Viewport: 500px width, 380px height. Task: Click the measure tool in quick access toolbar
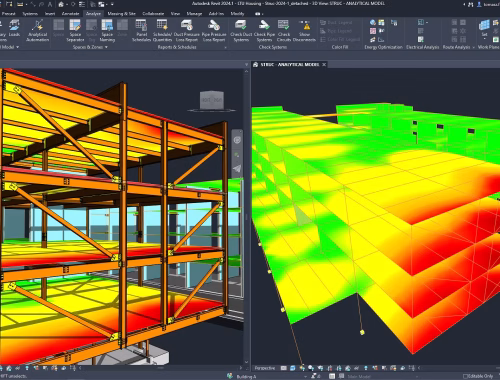pos(20,4)
